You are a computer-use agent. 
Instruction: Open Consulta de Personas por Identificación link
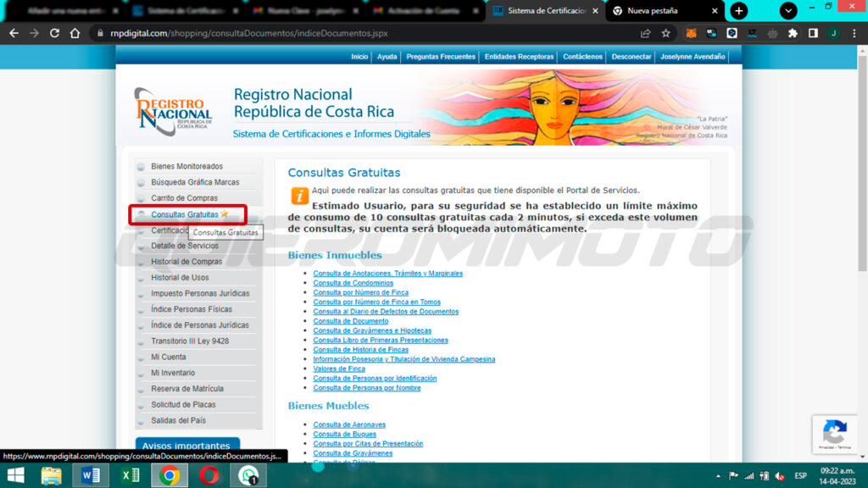pyautogui.click(x=375, y=379)
